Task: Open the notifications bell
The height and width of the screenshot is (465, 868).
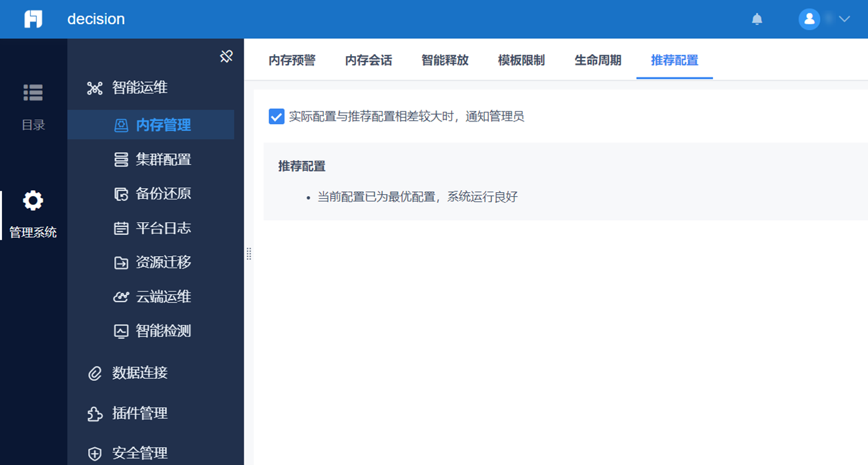Action: pos(757,19)
